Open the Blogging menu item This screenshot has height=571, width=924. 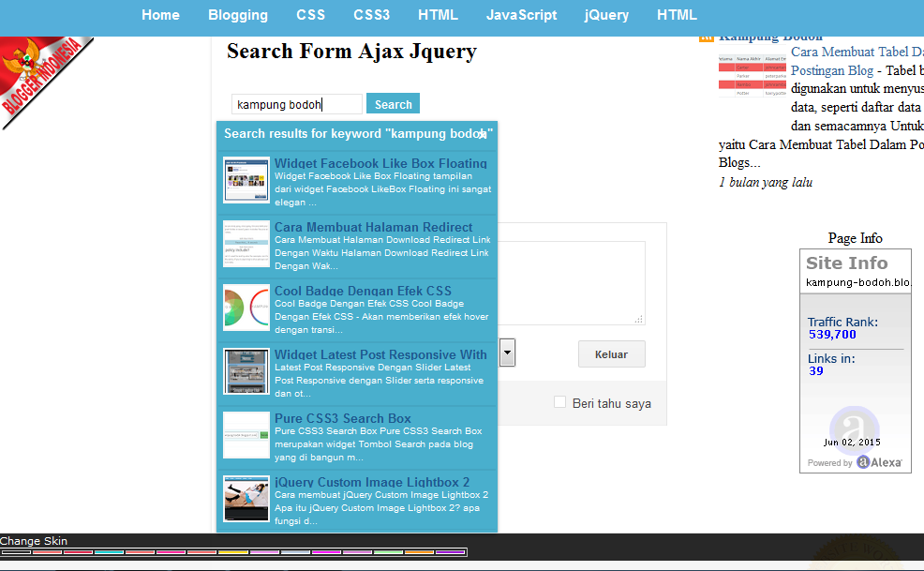[x=238, y=15]
